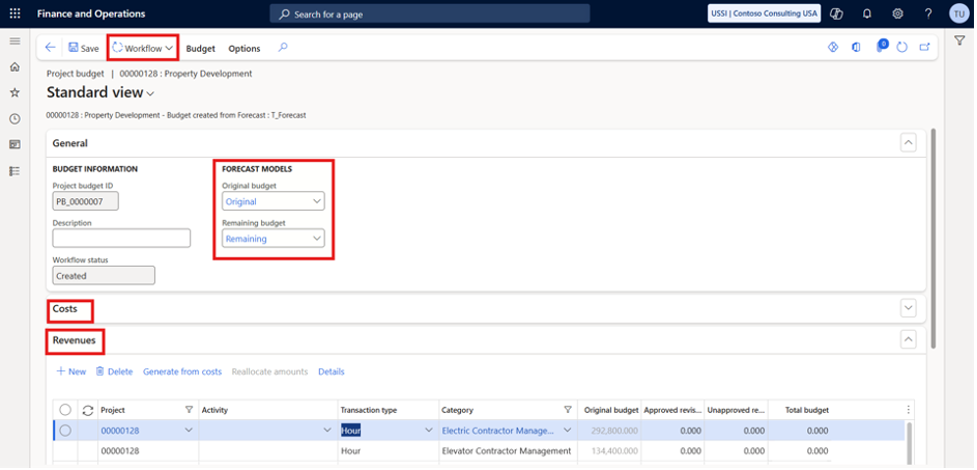Toggle the select-all circle in grid header
This screenshot has width=977, height=470.
(x=65, y=410)
